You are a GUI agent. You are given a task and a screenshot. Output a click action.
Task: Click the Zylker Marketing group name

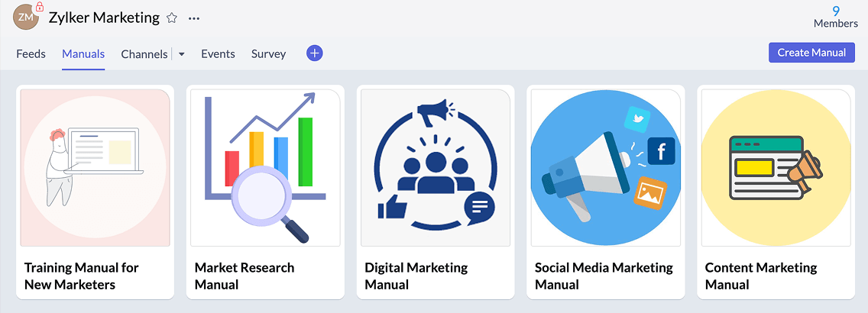pyautogui.click(x=104, y=18)
